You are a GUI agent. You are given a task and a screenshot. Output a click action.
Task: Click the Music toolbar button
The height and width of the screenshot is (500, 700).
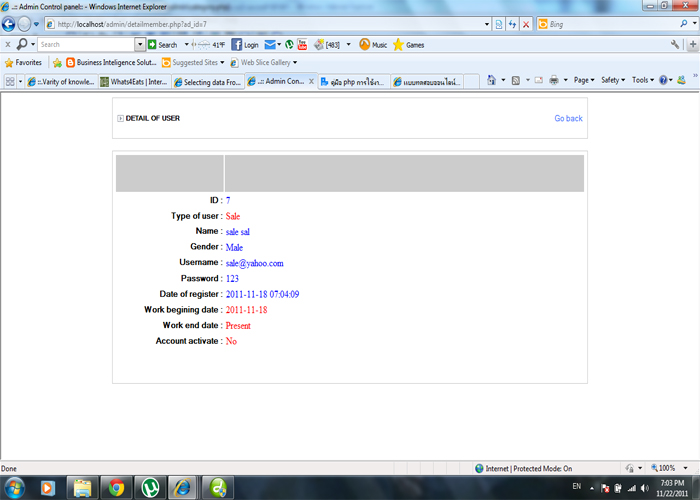click(x=373, y=45)
